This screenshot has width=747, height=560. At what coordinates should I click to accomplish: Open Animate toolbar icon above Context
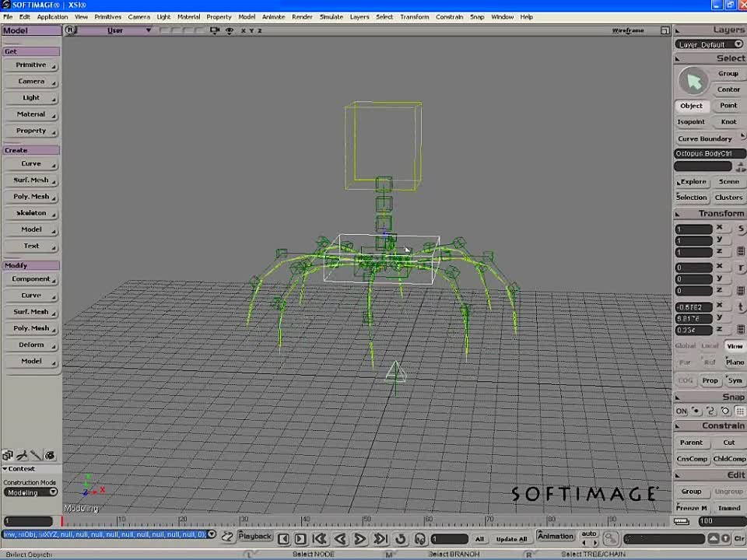tap(22, 455)
